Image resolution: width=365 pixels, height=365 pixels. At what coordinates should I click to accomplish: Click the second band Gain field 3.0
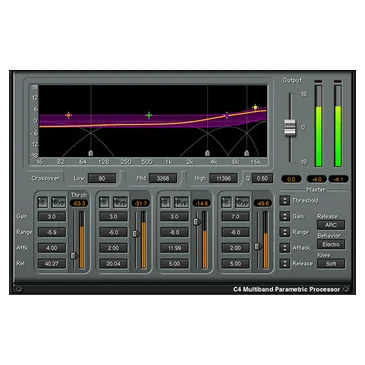pos(113,216)
